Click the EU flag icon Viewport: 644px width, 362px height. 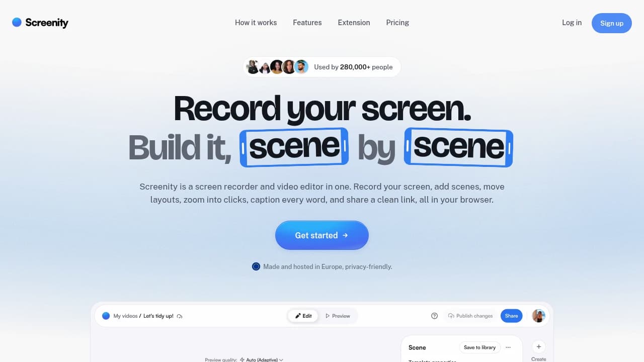256,266
